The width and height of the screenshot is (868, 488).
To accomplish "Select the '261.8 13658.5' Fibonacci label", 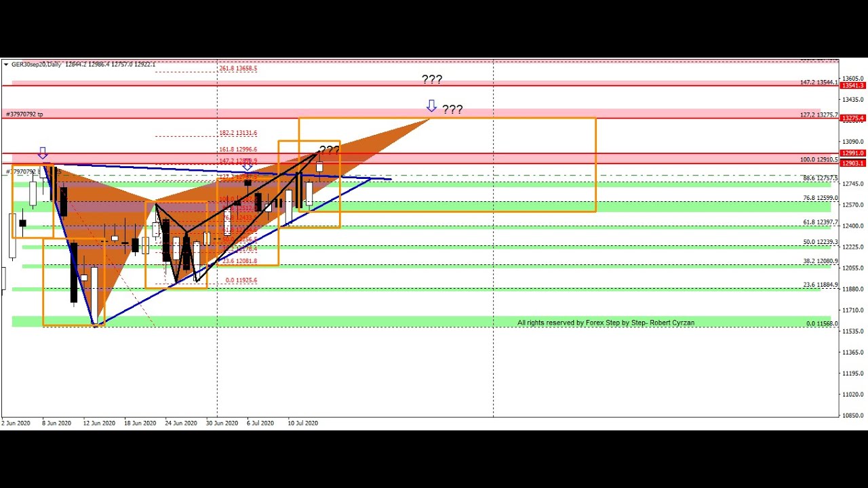I will point(238,68).
